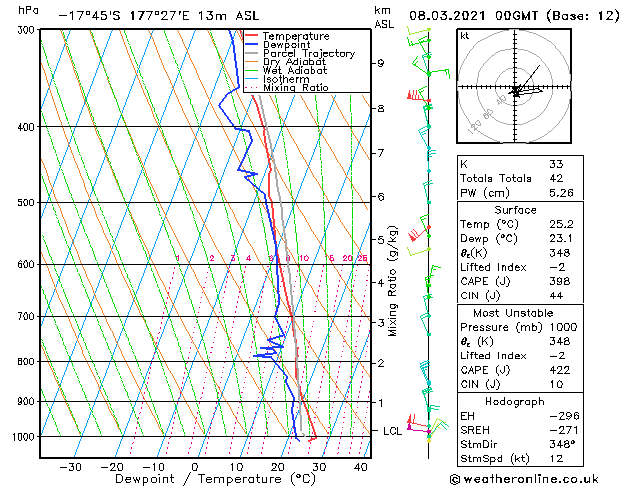Click the Most Unstable section heading
629x486 pixels.
(x=513, y=313)
